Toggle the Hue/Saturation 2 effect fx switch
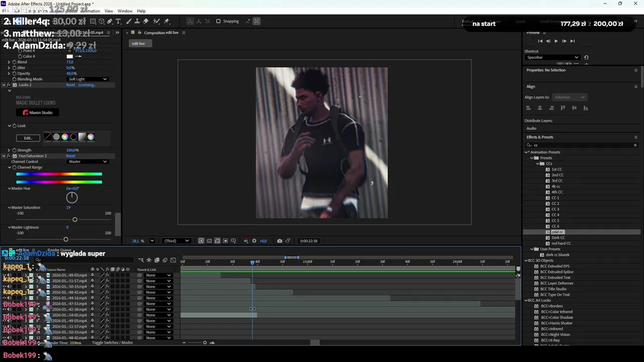Image resolution: width=644 pixels, height=362 pixels. 9,156
